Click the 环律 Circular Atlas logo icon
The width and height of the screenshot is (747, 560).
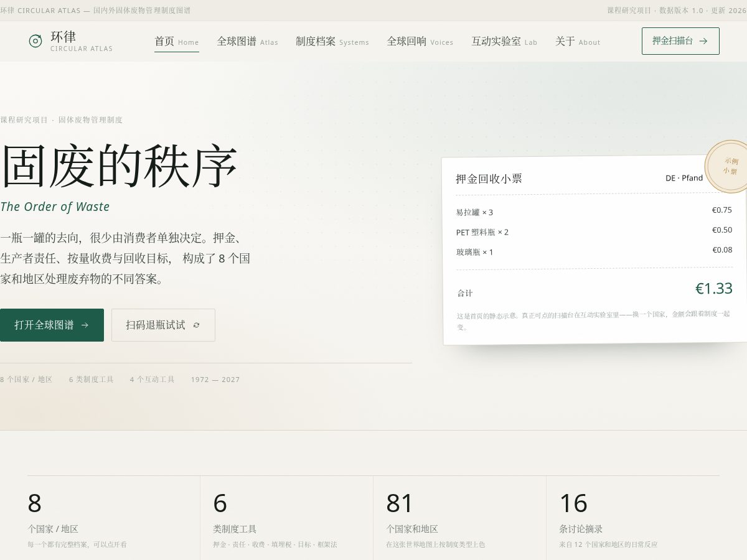pyautogui.click(x=35, y=41)
